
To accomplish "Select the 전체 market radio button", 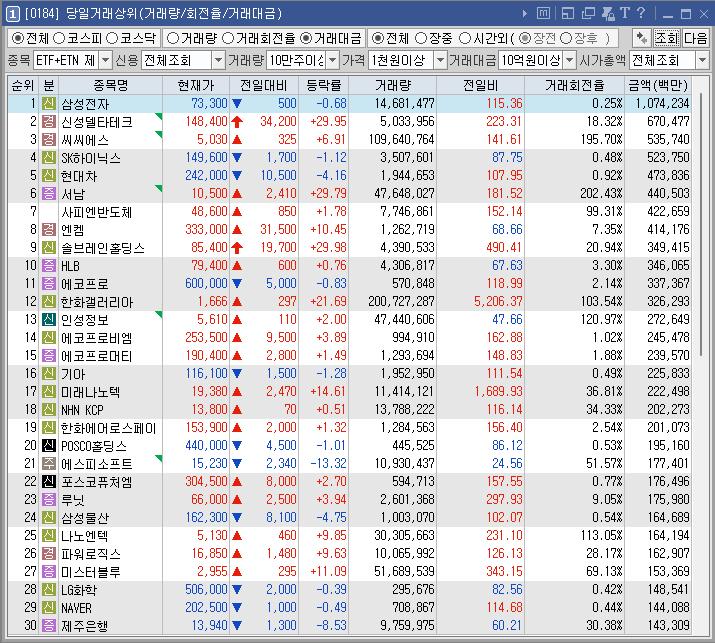I will [x=17, y=38].
